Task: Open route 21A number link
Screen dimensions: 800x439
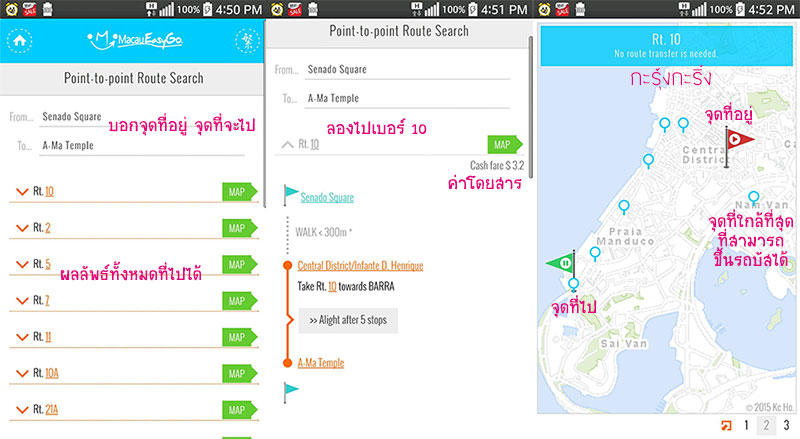Action: click(x=51, y=409)
